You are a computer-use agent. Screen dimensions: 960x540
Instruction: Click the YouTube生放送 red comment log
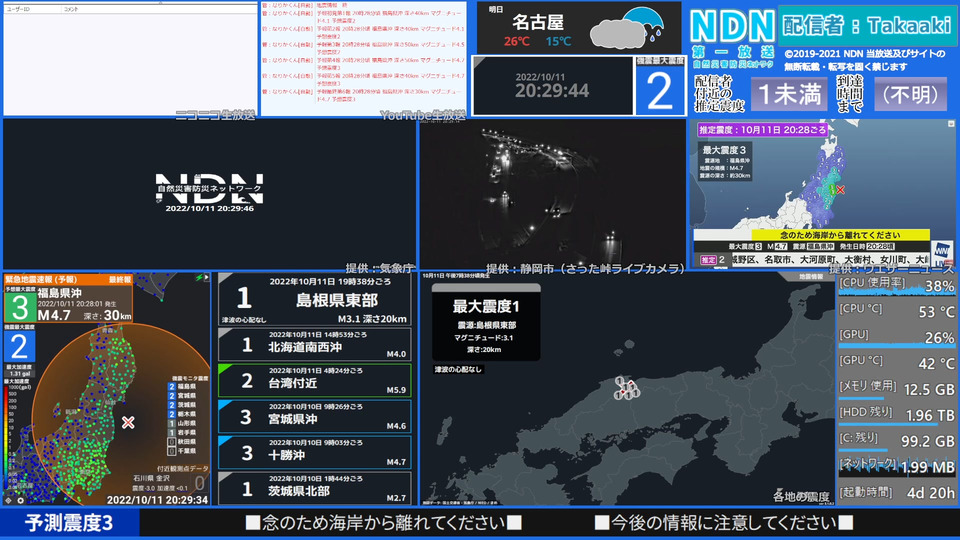point(364,59)
